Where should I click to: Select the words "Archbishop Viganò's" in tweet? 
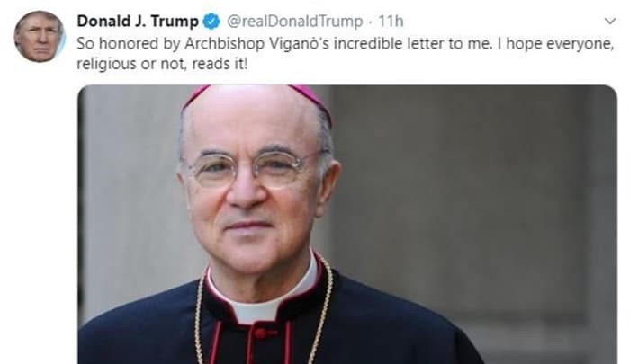click(x=257, y=43)
